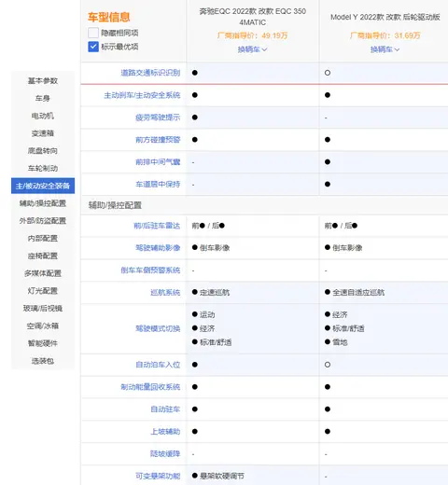This screenshot has width=448, height=485.
Task: Open the 巡航系统 link
Action: [165, 293]
